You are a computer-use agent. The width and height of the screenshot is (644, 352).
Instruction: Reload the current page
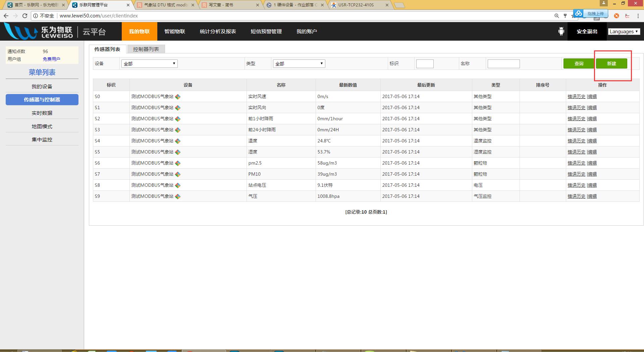pyautogui.click(x=24, y=16)
